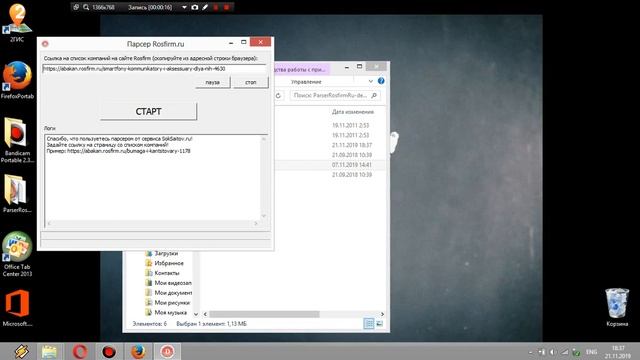
Task: Open the Office Tab Center 2013 shortcut
Action: click(17, 254)
